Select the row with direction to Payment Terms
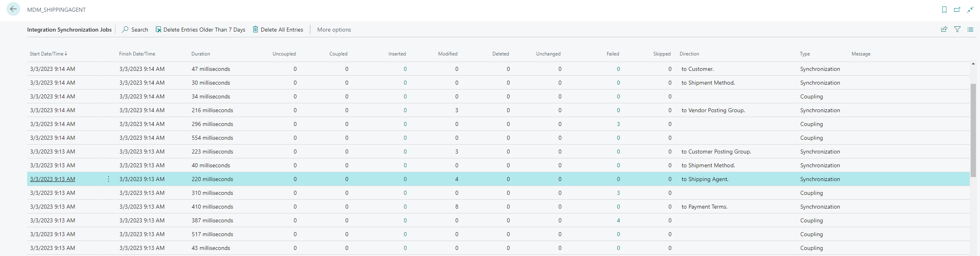 (x=704, y=207)
